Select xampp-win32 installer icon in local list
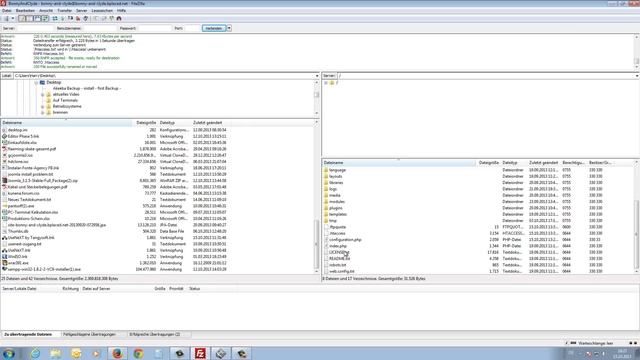This screenshot has width=640, height=360. pos(4,269)
